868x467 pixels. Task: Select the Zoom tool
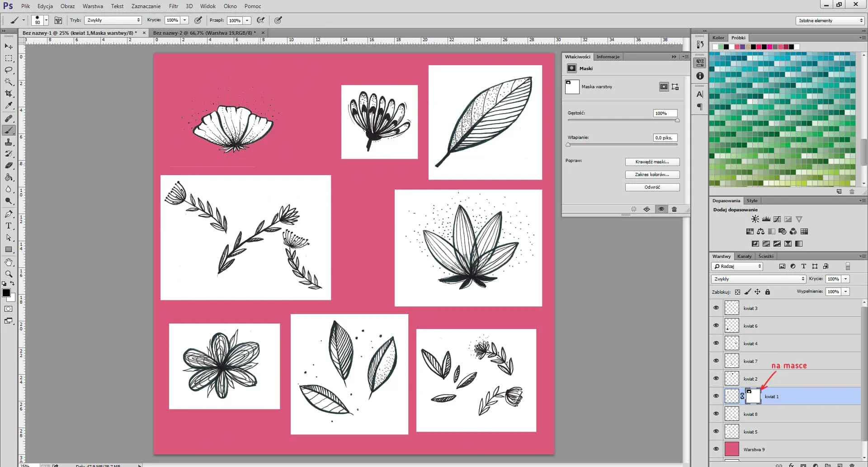pos(9,274)
